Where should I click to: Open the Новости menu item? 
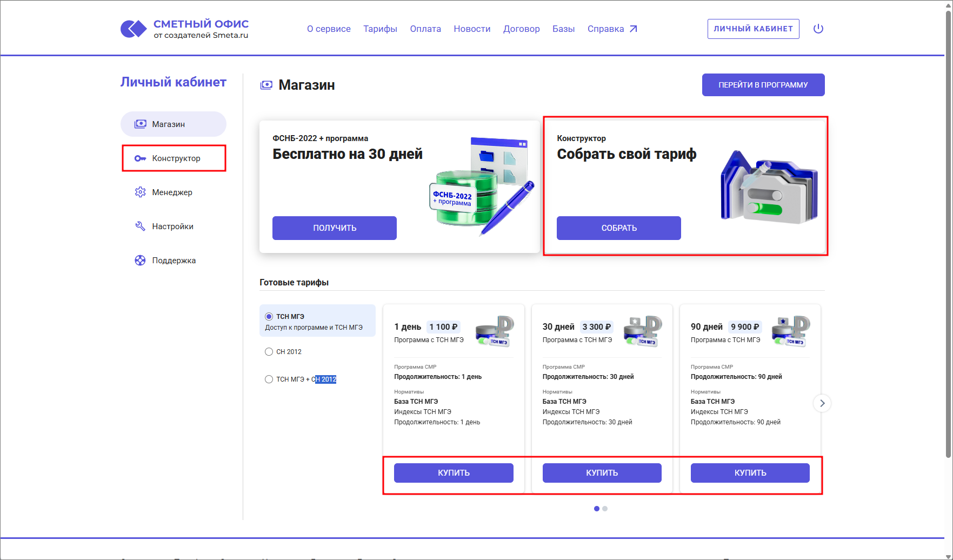pos(472,29)
